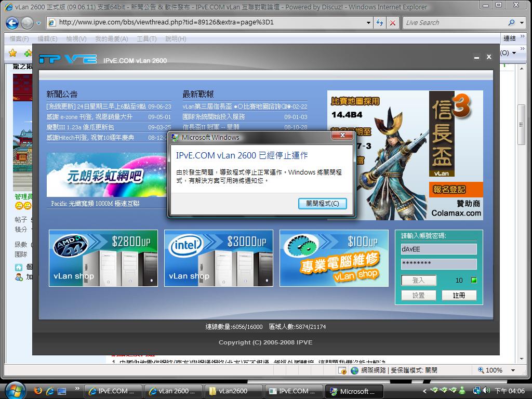532x399 pixels.
Task: Open the 檔案(F) menu
Action: (19, 38)
